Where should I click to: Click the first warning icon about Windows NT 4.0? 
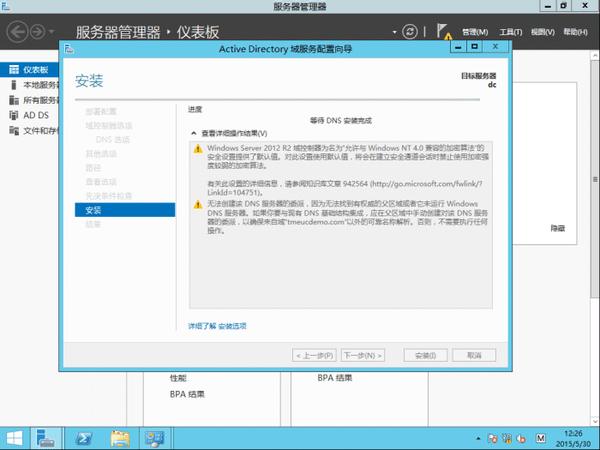coord(198,149)
